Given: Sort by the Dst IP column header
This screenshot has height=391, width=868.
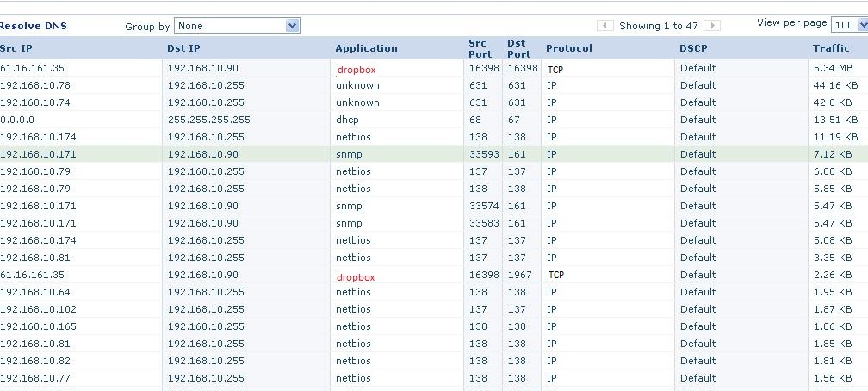Looking at the screenshot, I should pos(184,48).
